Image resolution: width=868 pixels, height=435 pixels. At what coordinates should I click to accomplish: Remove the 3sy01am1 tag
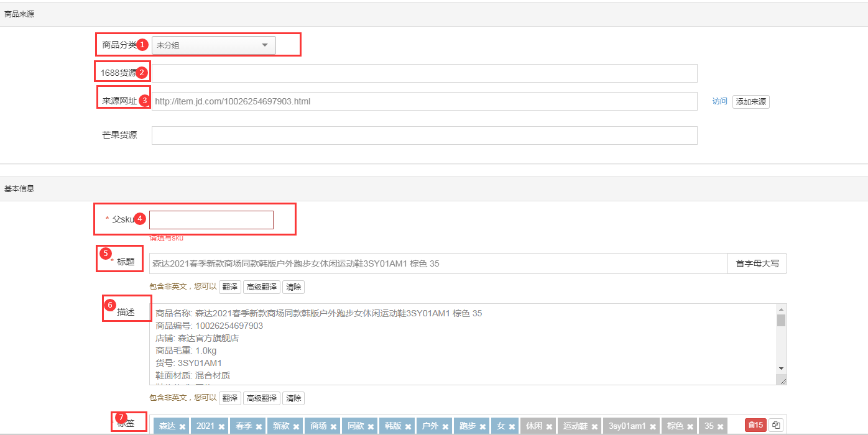pyautogui.click(x=653, y=427)
